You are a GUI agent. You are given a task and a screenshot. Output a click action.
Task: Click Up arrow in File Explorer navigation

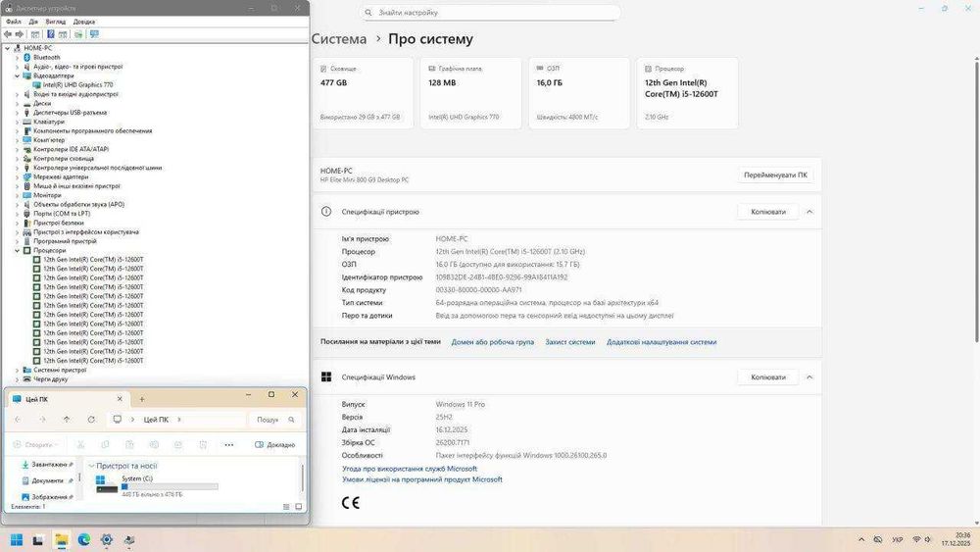click(67, 420)
